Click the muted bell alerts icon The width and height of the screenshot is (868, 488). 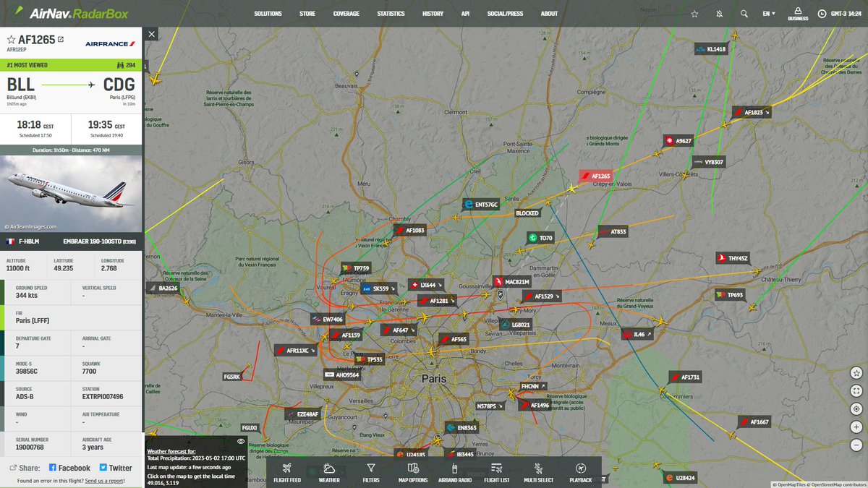click(719, 14)
